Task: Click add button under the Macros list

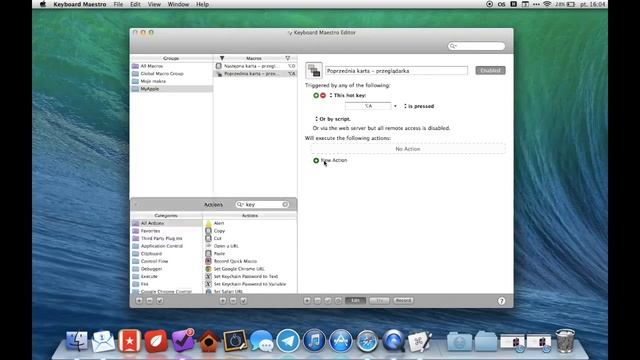Action: pyautogui.click(x=223, y=300)
